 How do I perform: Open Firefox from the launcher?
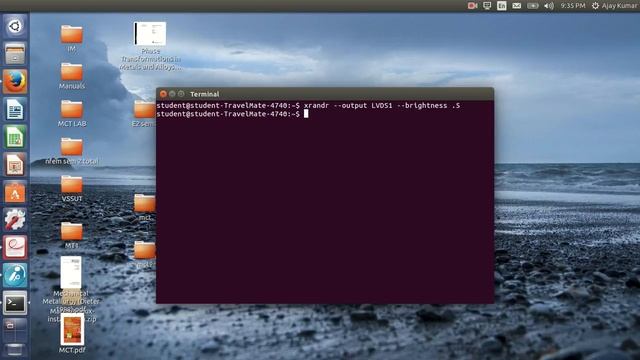pos(15,81)
